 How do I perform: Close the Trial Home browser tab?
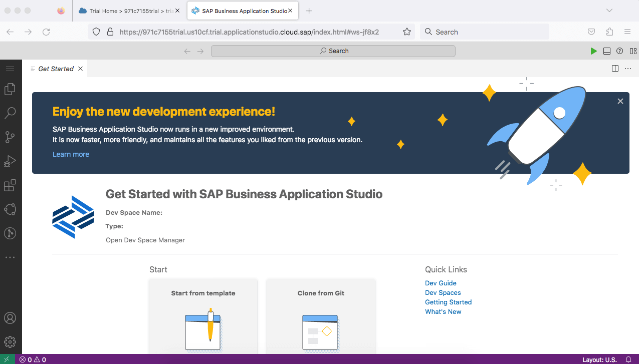coord(177,11)
